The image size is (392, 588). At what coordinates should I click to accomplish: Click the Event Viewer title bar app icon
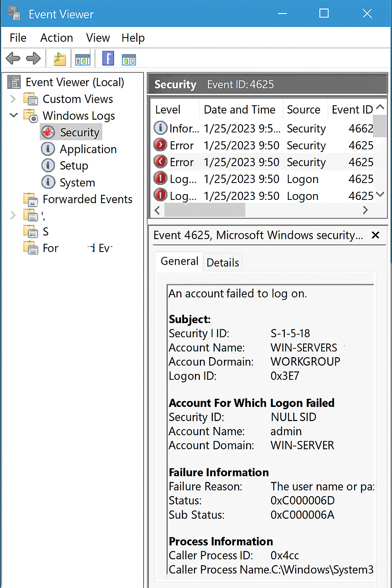point(14,13)
